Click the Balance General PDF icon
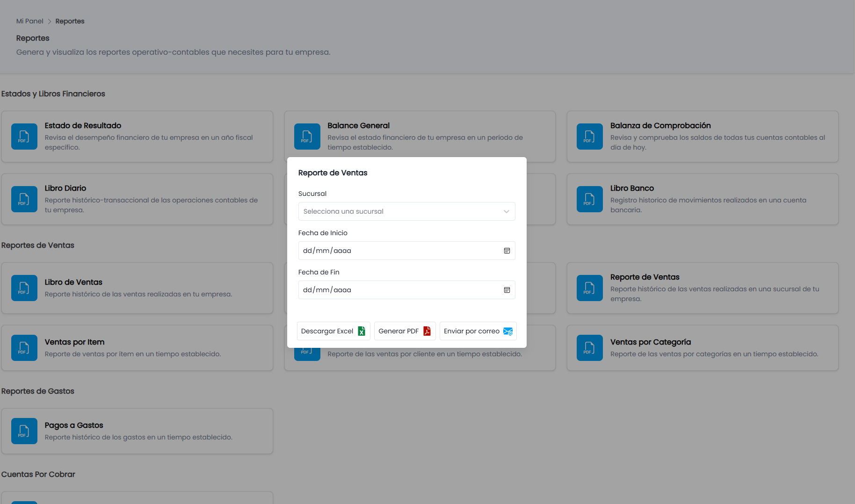855x504 pixels. click(307, 137)
